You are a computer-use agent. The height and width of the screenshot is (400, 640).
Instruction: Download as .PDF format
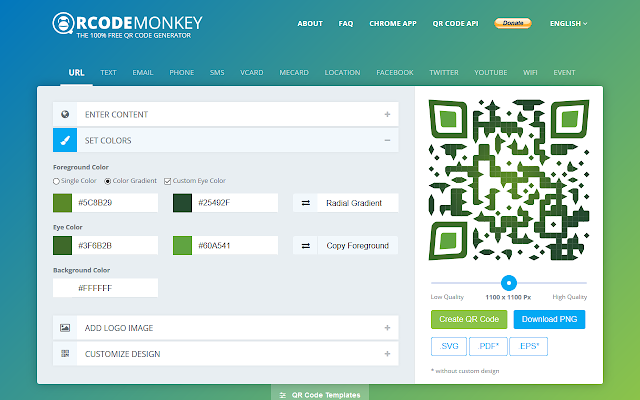pyautogui.click(x=488, y=347)
